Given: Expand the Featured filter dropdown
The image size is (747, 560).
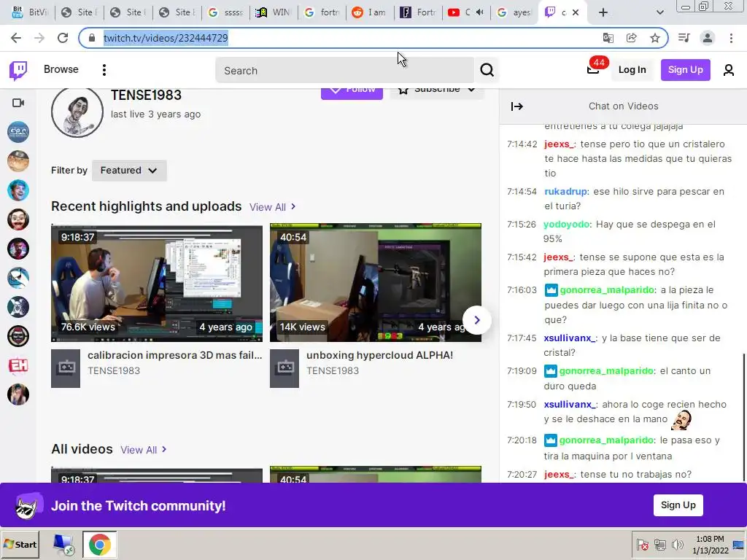Looking at the screenshot, I should pyautogui.click(x=129, y=171).
